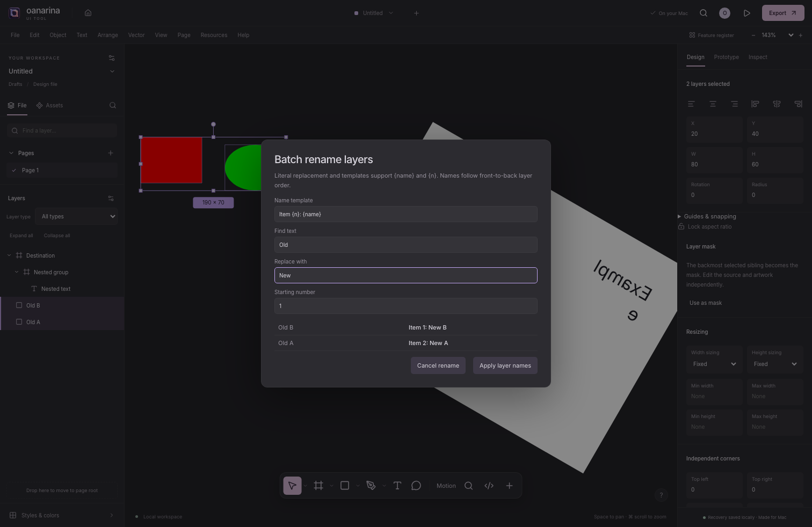Open the Comment tool
This screenshot has width=812, height=527.
coord(416,486)
